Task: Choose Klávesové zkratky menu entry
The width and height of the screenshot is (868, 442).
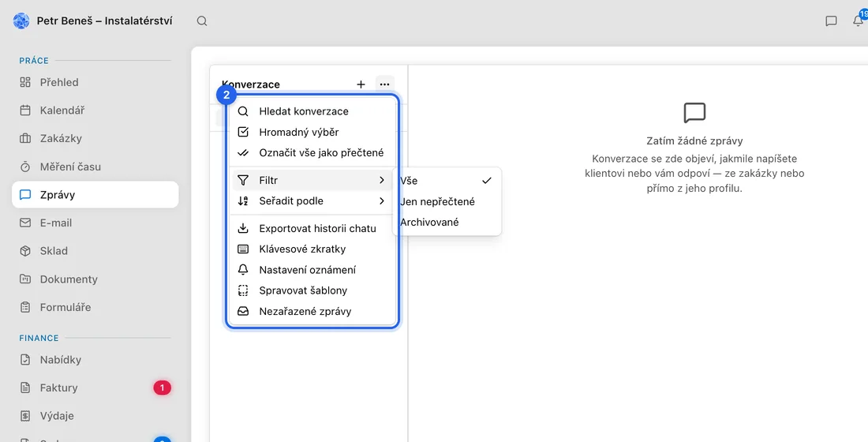Action: tap(312, 249)
